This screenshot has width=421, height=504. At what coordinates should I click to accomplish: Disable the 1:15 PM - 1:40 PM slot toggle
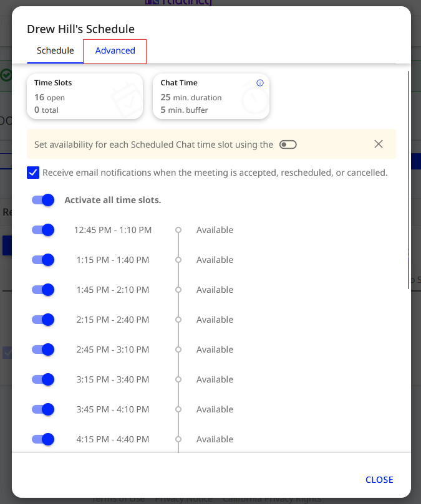pos(43,260)
